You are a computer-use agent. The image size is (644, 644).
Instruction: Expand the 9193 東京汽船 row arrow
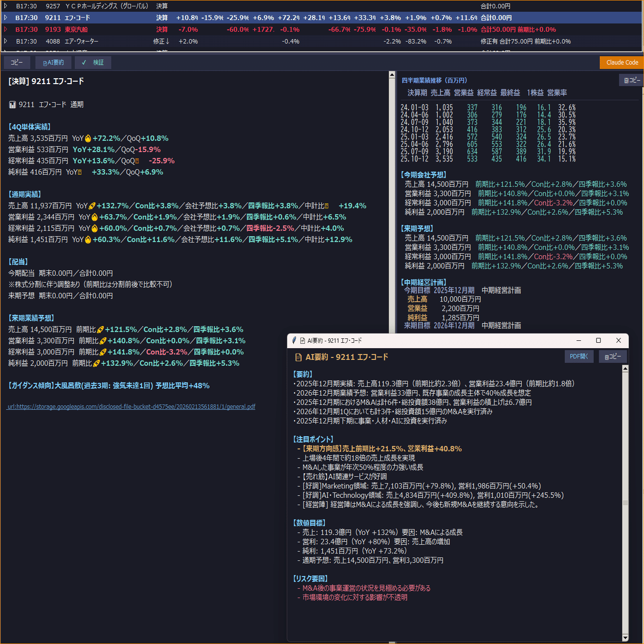point(5,29)
